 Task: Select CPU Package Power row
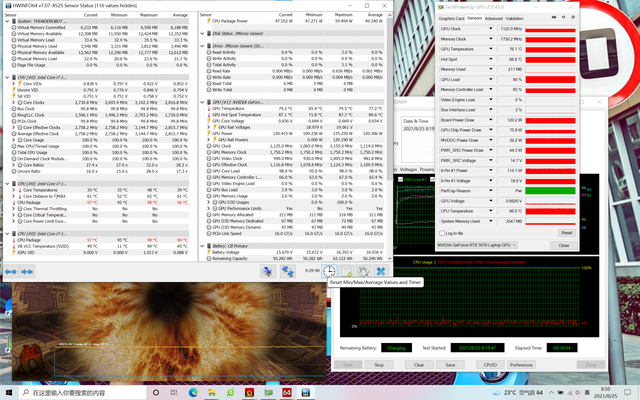[x=292, y=21]
